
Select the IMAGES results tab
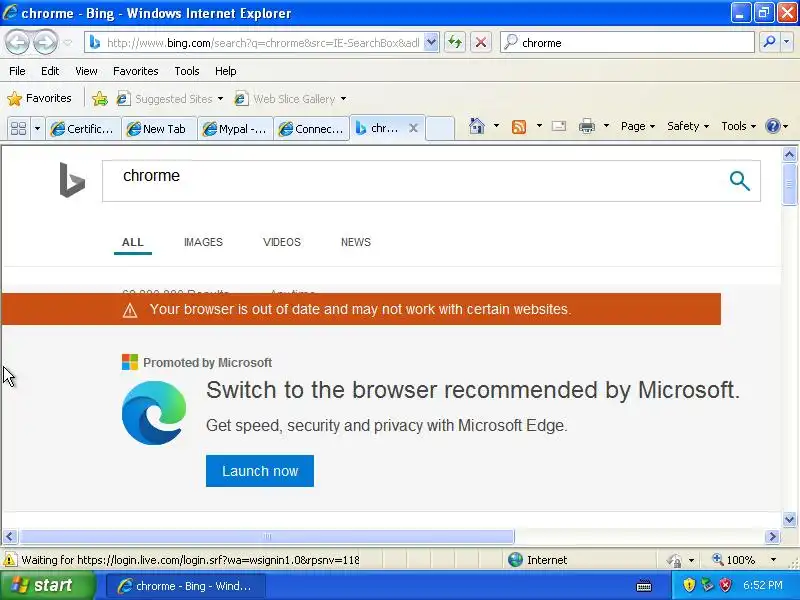tap(203, 242)
